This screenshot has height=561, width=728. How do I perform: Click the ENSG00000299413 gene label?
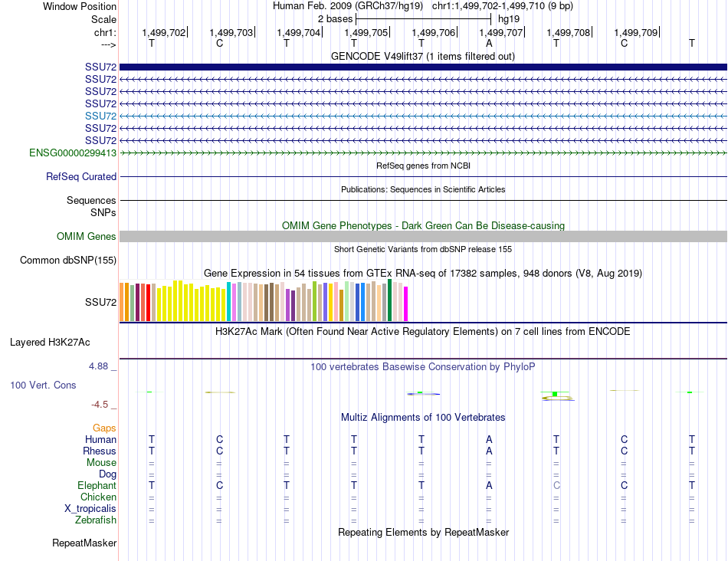point(73,153)
